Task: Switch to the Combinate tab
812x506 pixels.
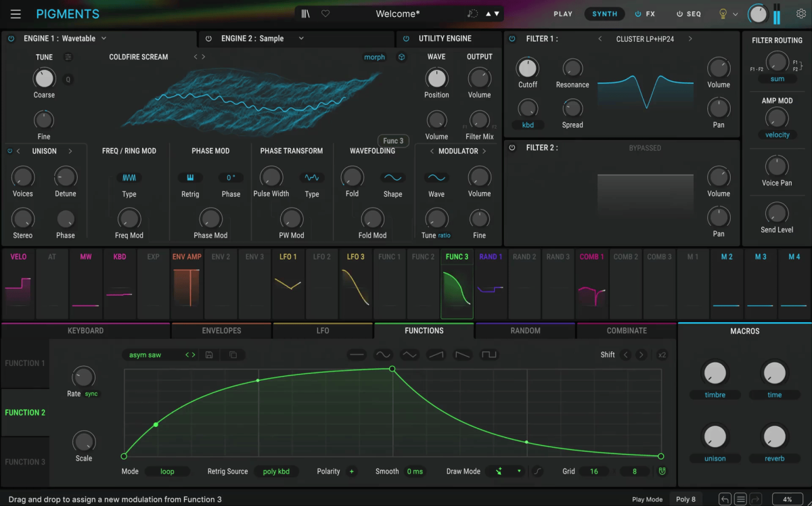Action: [627, 331]
